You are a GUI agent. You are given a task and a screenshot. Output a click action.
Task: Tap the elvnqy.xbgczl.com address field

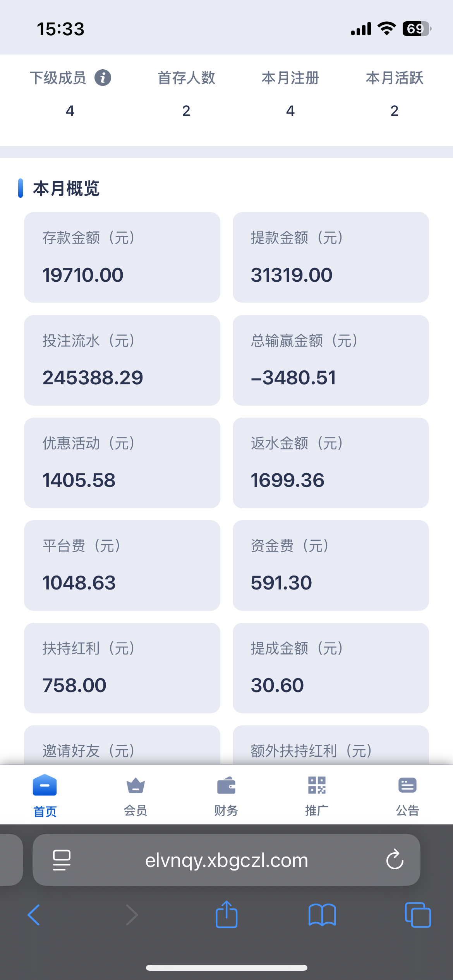coord(226,860)
